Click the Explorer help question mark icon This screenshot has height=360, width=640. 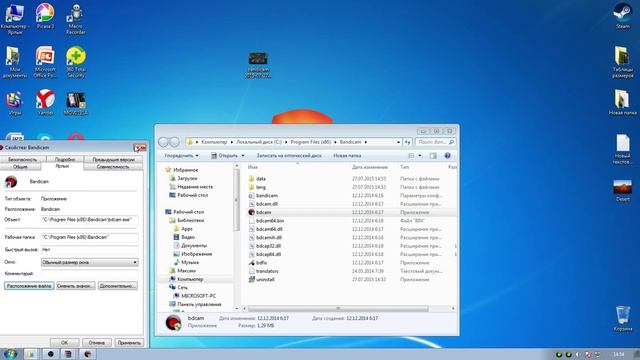click(x=447, y=156)
